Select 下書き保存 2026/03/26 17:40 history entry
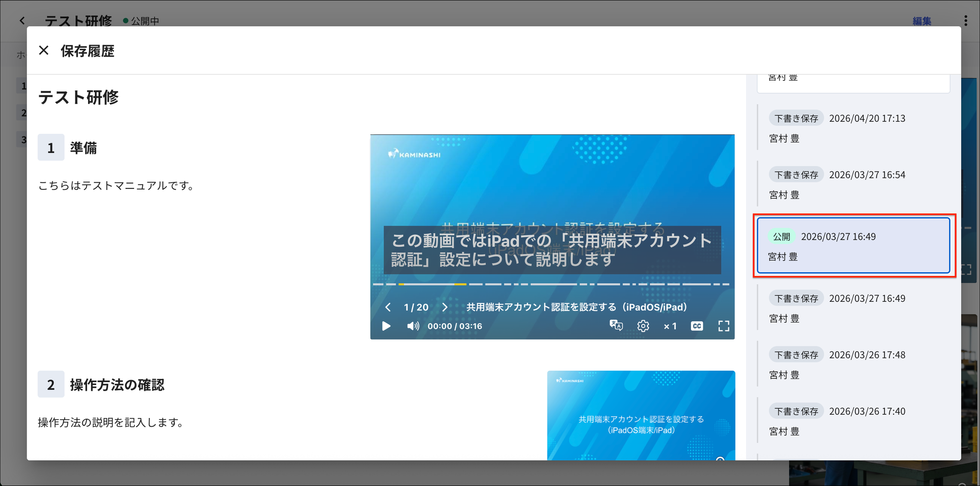The height and width of the screenshot is (486, 980). click(854, 421)
